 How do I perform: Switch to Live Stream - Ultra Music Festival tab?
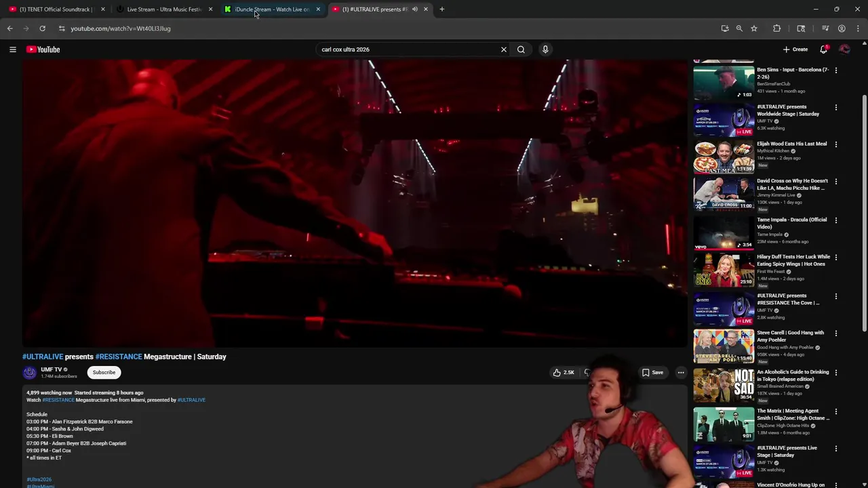[163, 9]
